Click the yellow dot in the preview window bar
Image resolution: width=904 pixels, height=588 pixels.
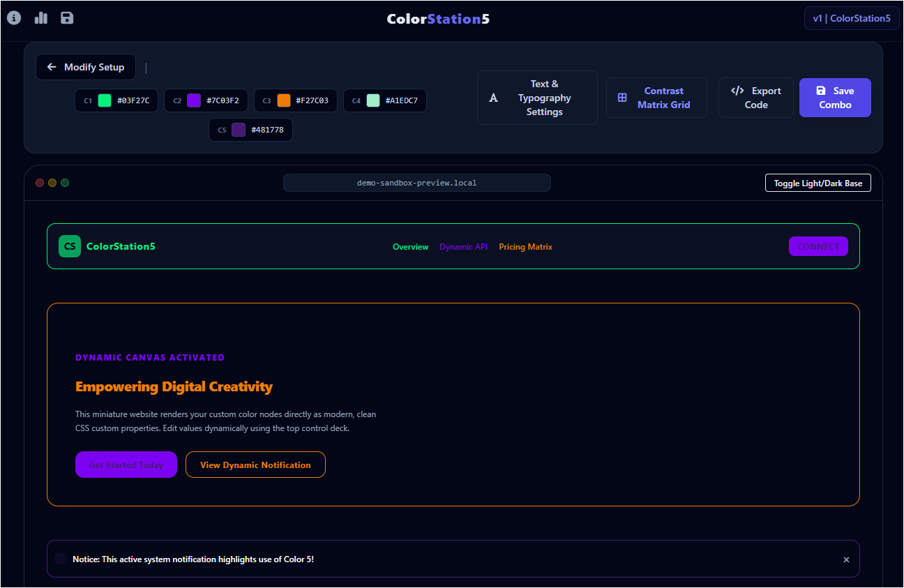(52, 183)
